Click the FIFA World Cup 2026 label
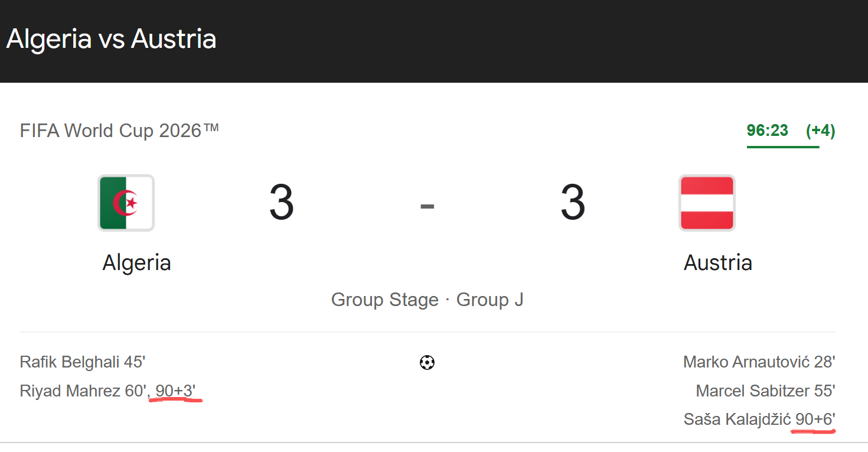This screenshot has width=868, height=452. (119, 130)
